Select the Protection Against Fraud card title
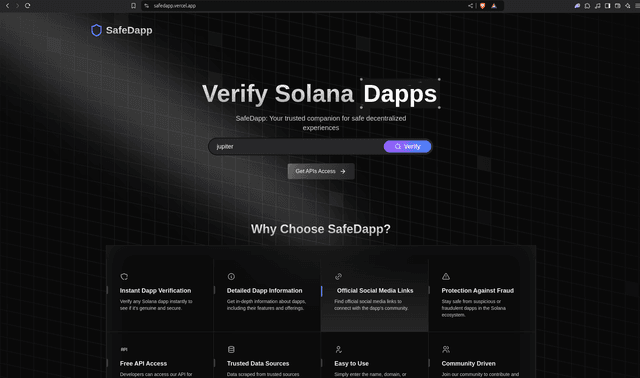Viewport: 640px width, 378px height. (x=478, y=291)
